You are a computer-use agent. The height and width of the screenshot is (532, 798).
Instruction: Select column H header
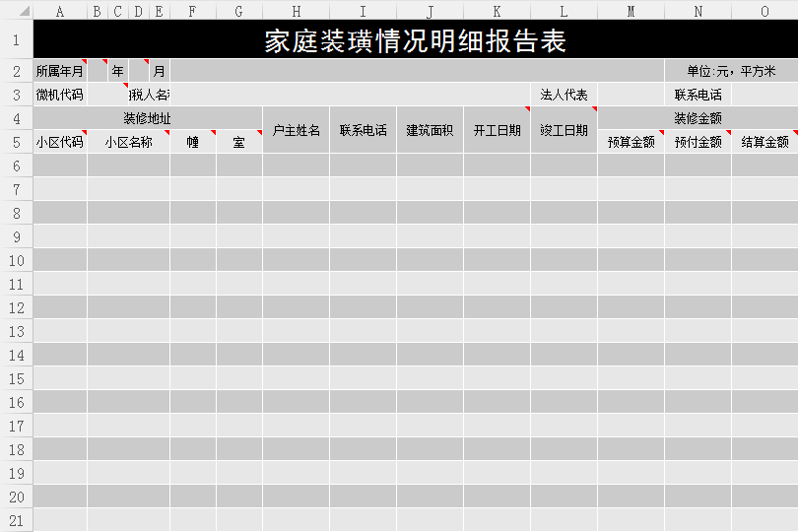point(296,12)
